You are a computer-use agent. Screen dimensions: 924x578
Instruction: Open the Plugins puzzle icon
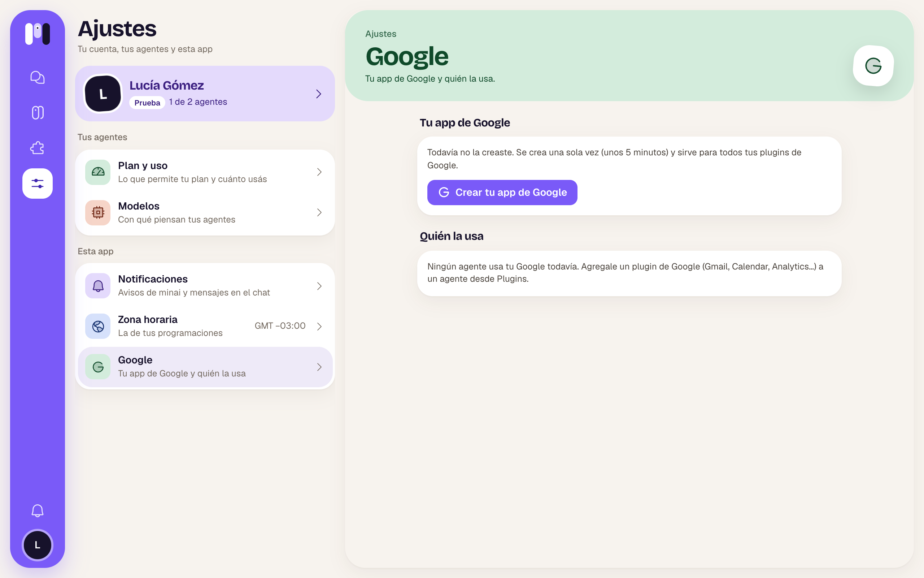point(38,148)
